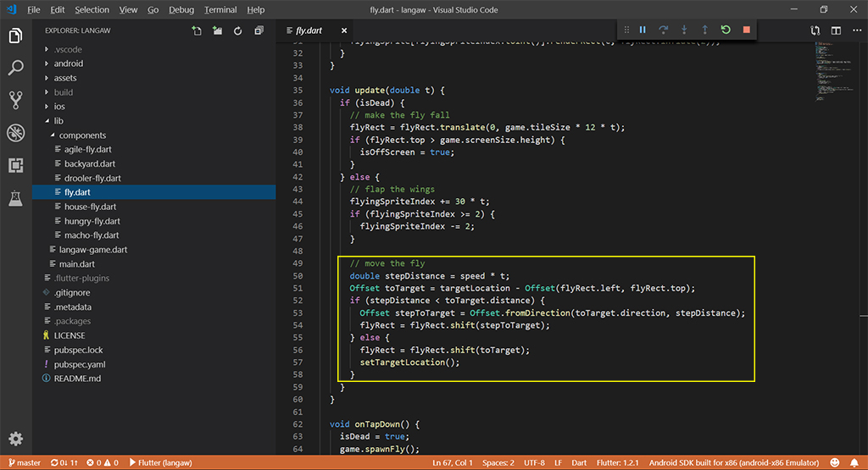Open langaw-game.dart in the explorer
The width and height of the screenshot is (868, 470).
tap(93, 250)
